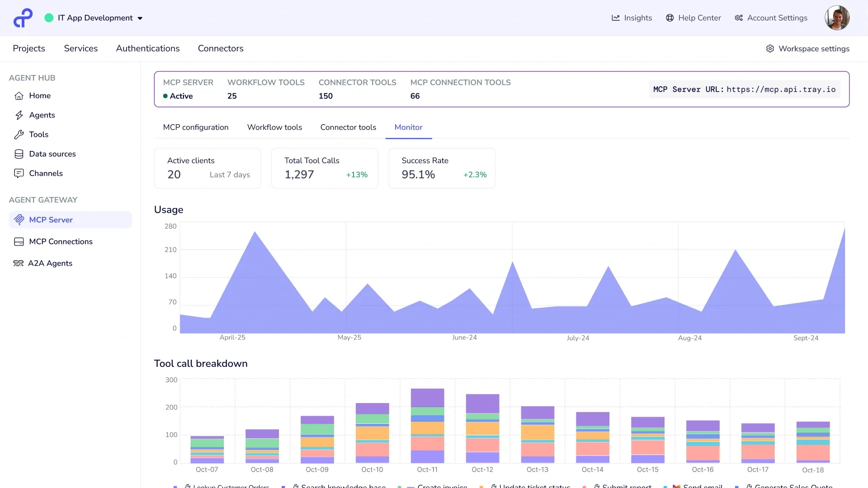The width and height of the screenshot is (868, 488).
Task: Go to Account Settings link text
Action: pos(777,18)
